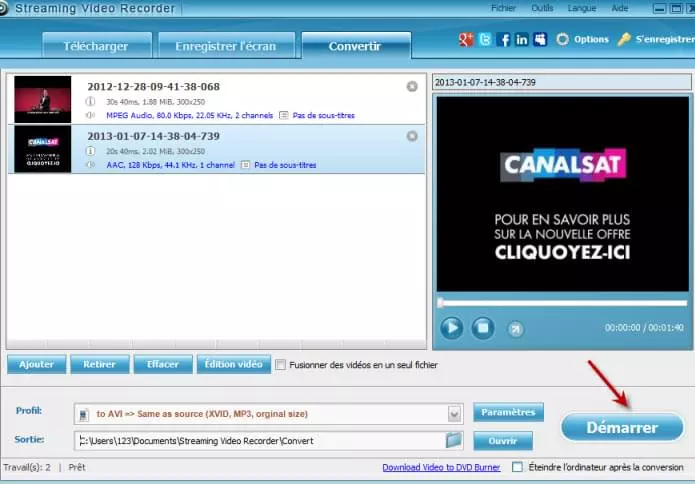
Task: Click the Prêt status text
Action: pyautogui.click(x=77, y=467)
